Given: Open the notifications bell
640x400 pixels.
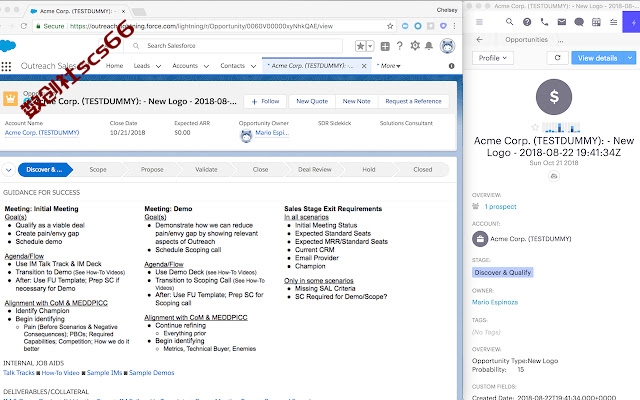Looking at the screenshot, I should (429, 46).
